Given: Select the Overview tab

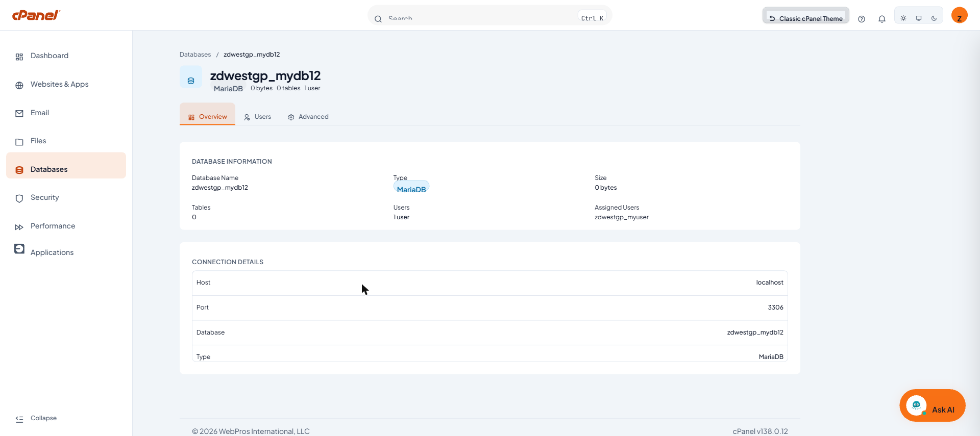Looking at the screenshot, I should click(207, 115).
